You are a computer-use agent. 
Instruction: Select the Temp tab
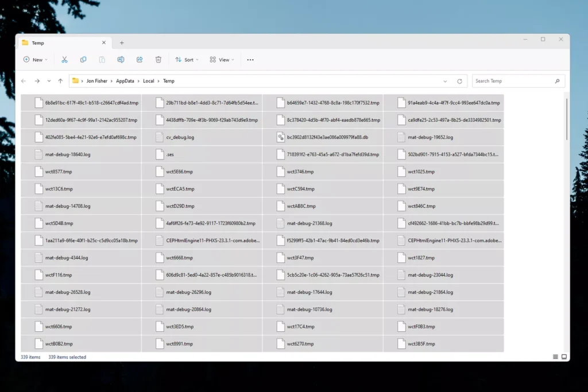57,43
